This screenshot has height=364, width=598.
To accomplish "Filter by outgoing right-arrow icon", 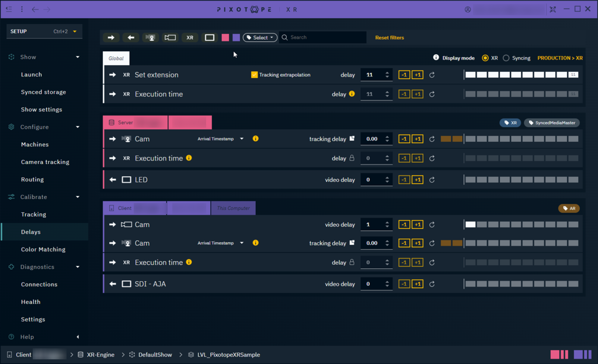I will (111, 38).
